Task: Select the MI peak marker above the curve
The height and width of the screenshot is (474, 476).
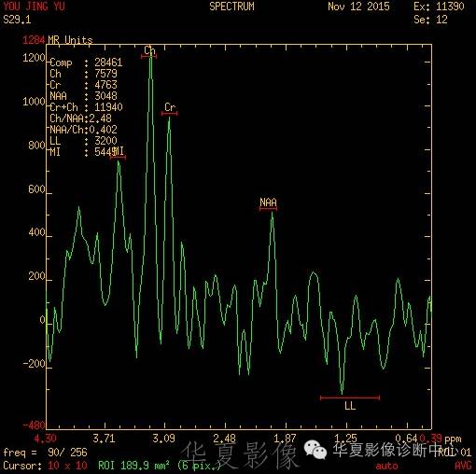Action: (x=119, y=152)
